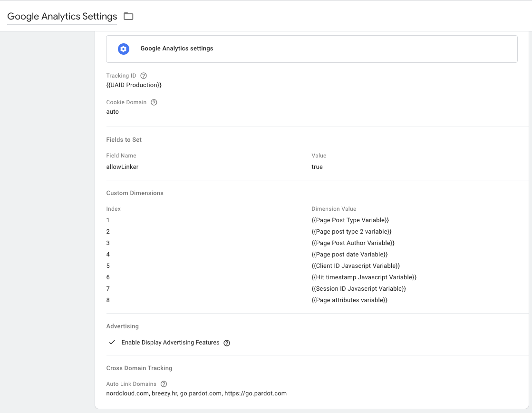Click the Display Advertising Features help icon

click(227, 343)
